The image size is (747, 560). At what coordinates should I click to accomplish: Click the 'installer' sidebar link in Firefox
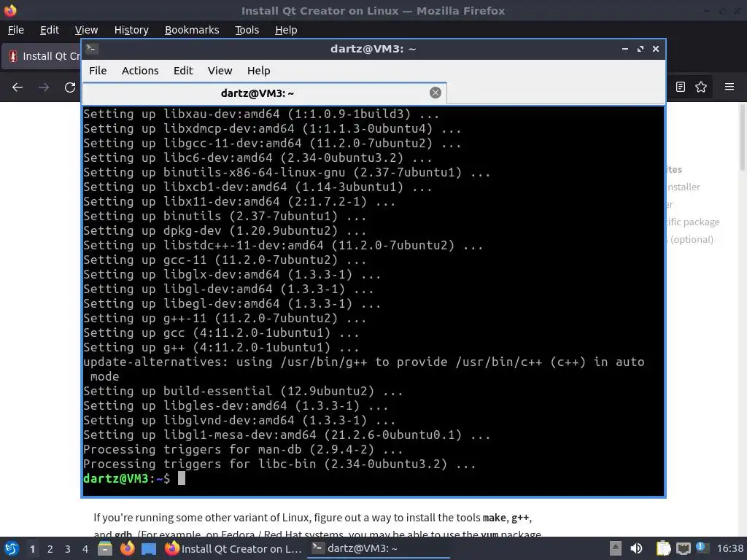(683, 187)
